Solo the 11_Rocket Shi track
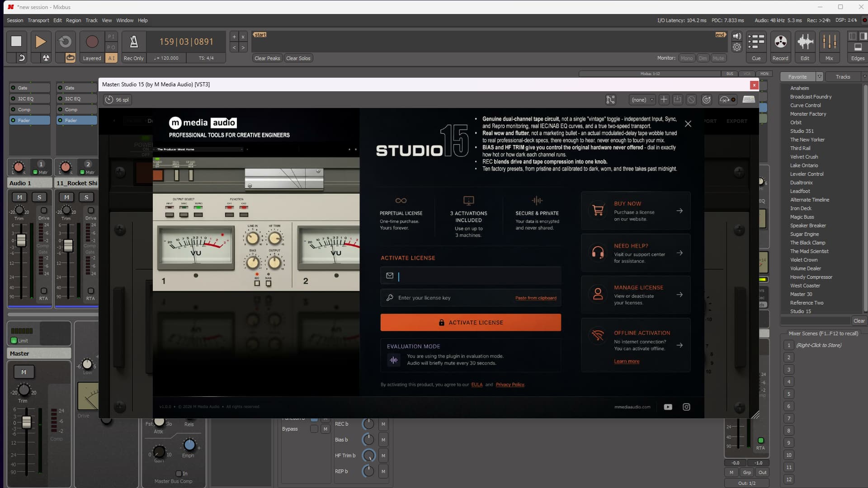This screenshot has width=868, height=488. [86, 197]
